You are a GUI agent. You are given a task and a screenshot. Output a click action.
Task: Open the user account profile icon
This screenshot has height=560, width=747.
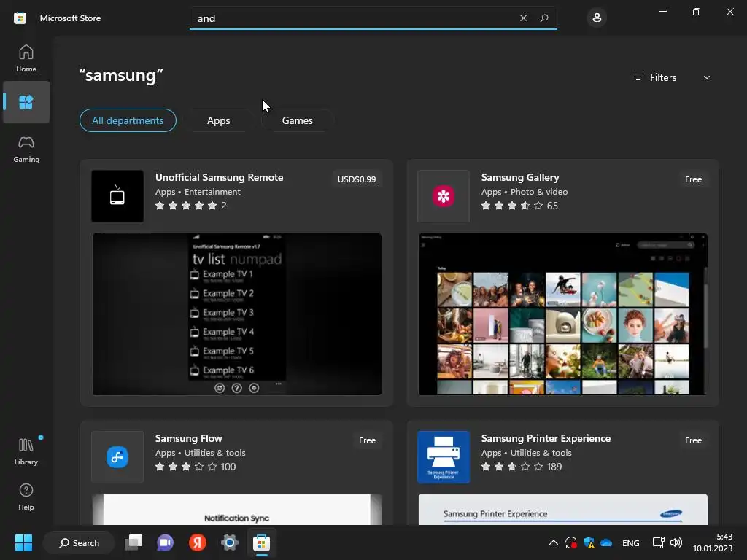pyautogui.click(x=597, y=18)
